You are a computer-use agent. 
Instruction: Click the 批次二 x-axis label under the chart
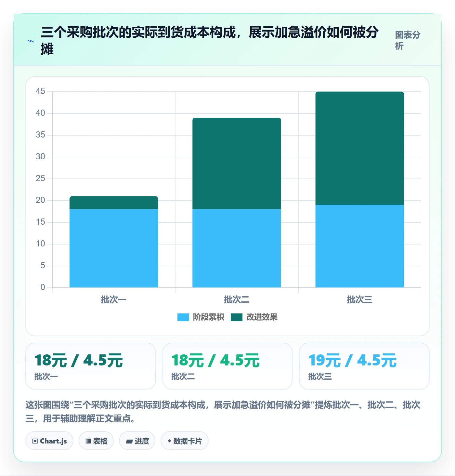tap(237, 299)
